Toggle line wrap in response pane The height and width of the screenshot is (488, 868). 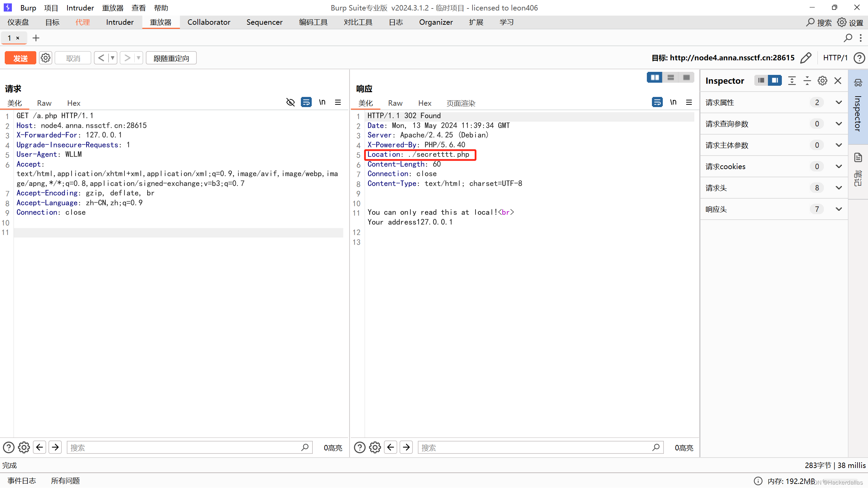[657, 102]
